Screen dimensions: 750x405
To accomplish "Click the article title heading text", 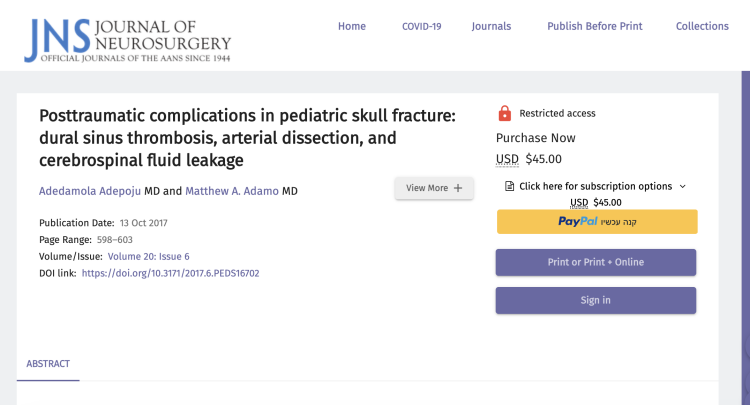I will click(247, 138).
